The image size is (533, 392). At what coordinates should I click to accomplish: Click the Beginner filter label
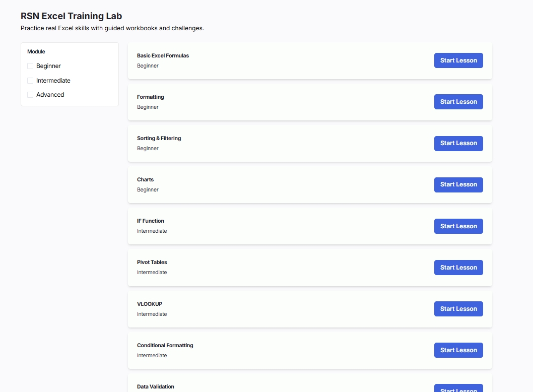click(48, 66)
